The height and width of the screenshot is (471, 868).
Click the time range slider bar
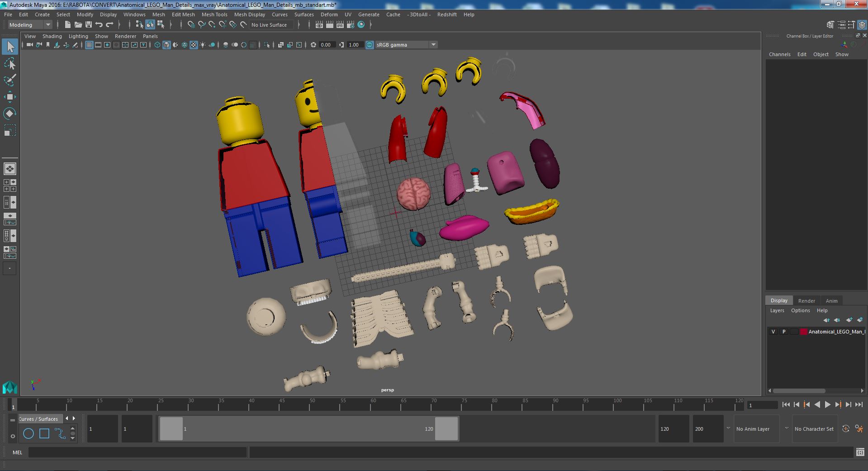point(308,428)
